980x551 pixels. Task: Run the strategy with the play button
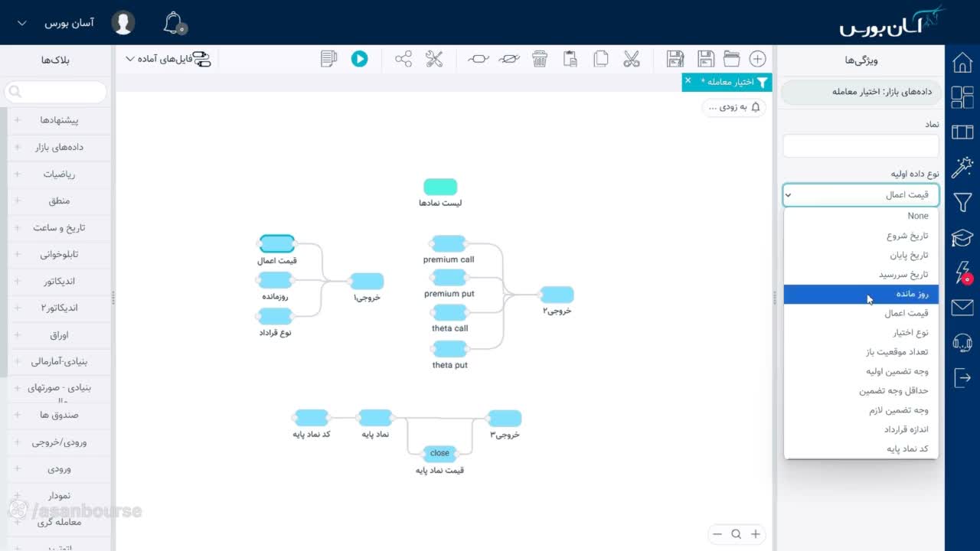[x=359, y=59]
